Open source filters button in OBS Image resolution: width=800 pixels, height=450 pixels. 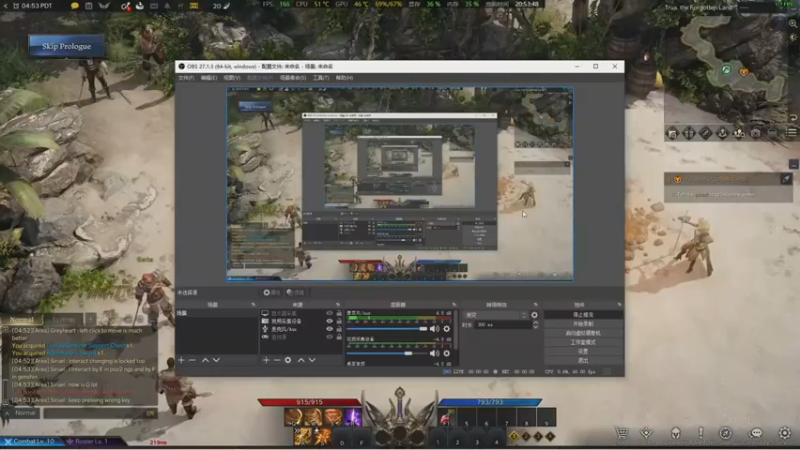click(295, 293)
